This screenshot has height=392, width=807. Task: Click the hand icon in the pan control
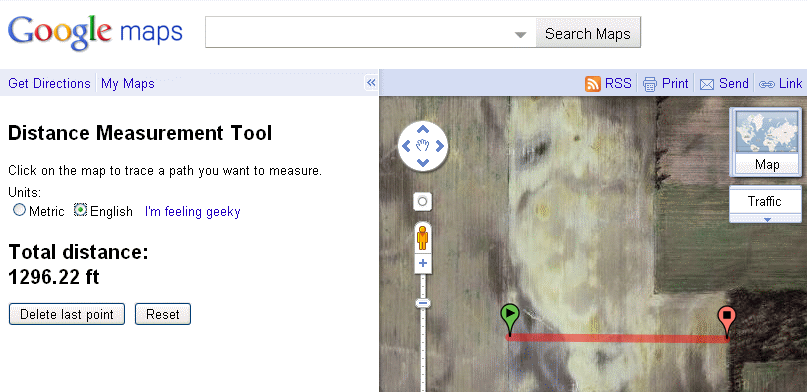423,146
